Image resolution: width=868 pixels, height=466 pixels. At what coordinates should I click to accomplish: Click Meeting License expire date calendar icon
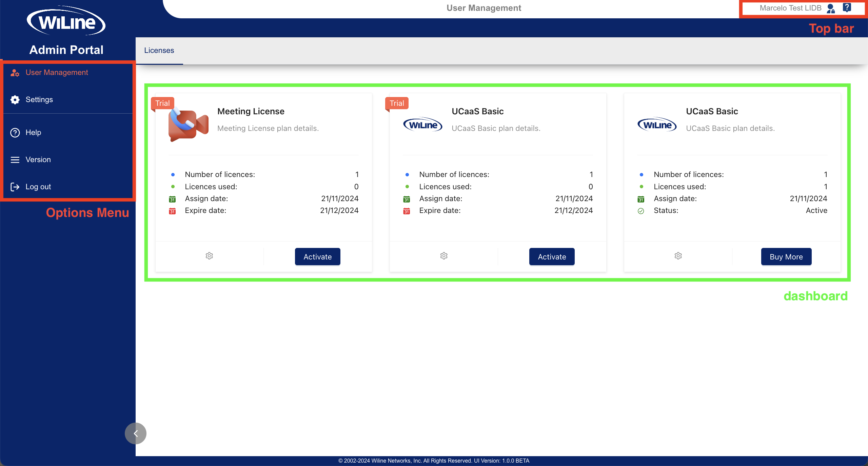coord(172,211)
